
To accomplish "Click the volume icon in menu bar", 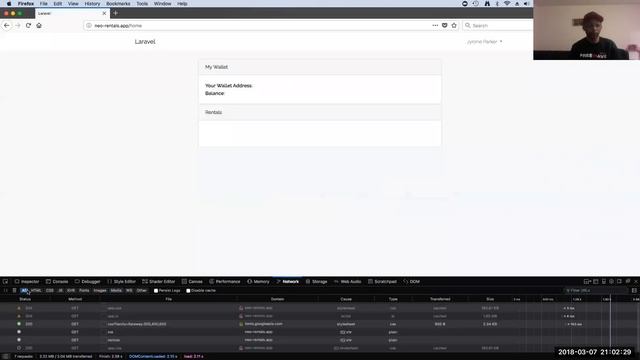I will point(527,4).
